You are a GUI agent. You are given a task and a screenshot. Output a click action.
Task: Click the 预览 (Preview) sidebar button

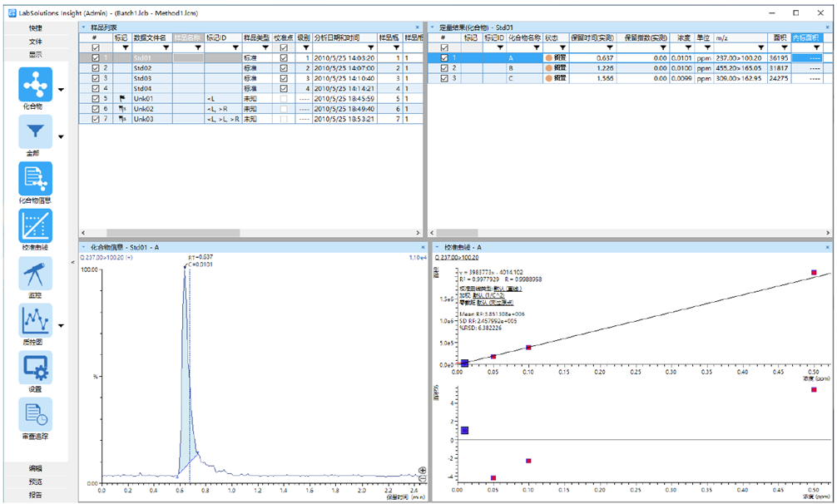(36, 482)
